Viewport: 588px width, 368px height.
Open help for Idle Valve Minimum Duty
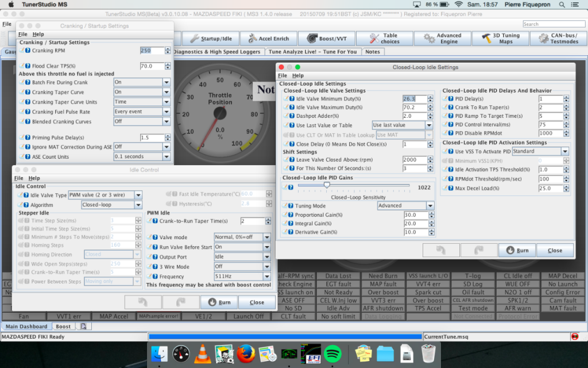coord(292,99)
